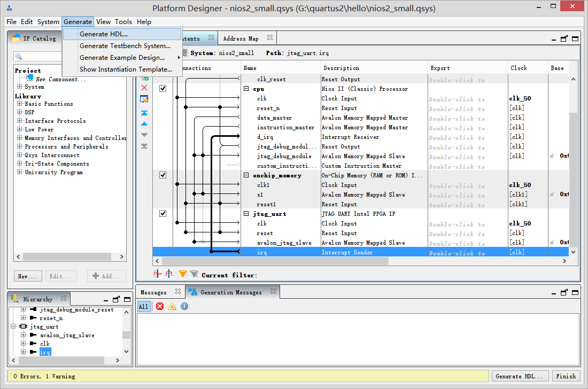Select the irq row Export cell

467,253
